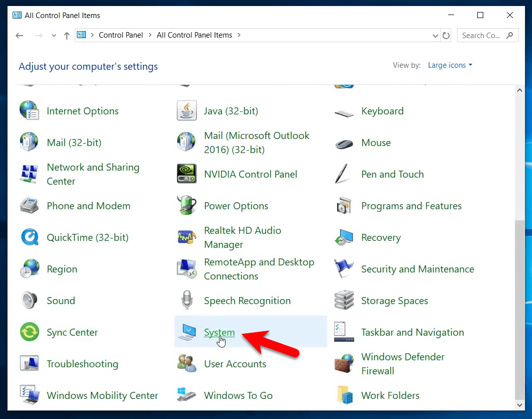Image resolution: width=532 pixels, height=419 pixels.
Task: Open the System link text
Action: point(219,332)
